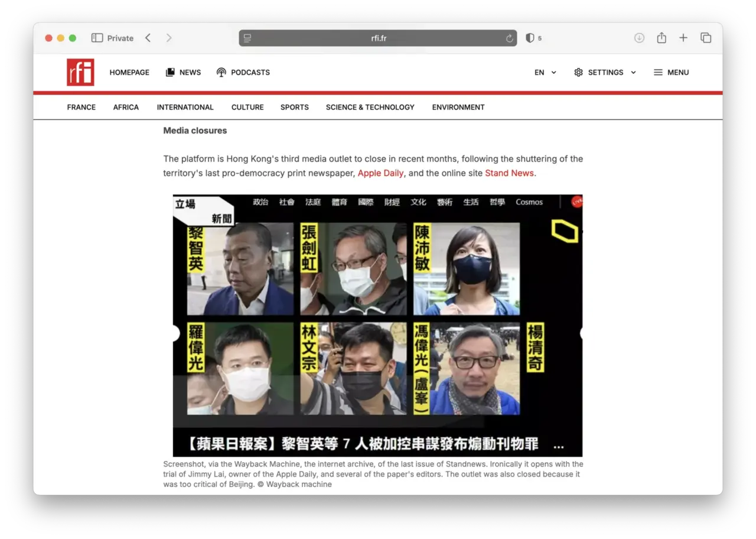Show downloads in Safari toolbar
The height and width of the screenshot is (539, 756).
point(639,38)
